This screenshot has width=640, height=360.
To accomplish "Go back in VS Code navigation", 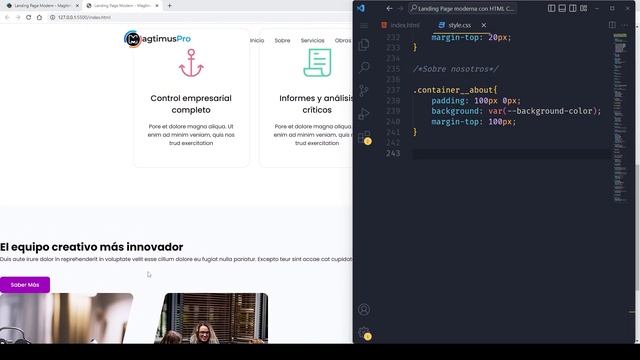I will click(389, 8).
